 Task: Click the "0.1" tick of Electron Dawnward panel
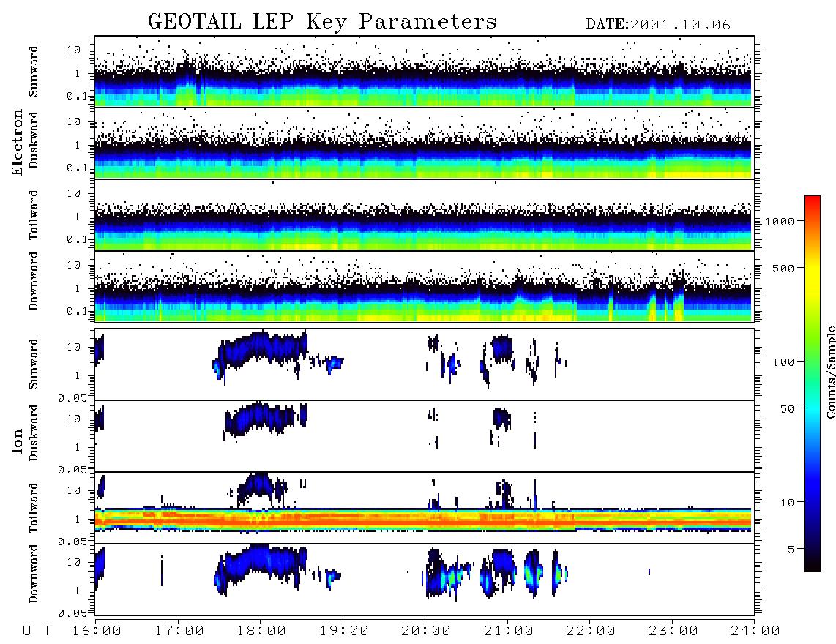coord(77,311)
